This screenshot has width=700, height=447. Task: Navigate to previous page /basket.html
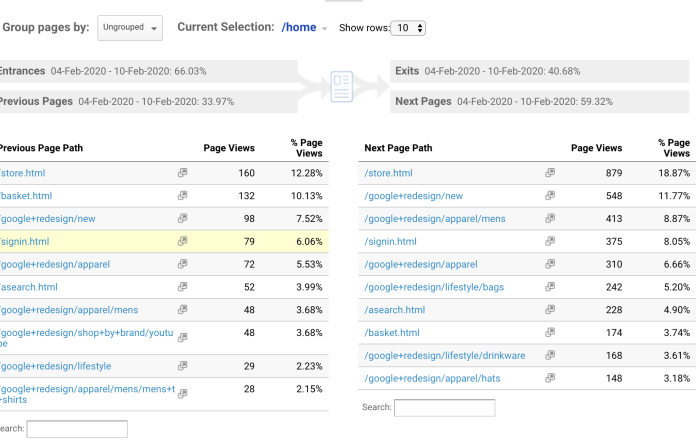coord(26,196)
